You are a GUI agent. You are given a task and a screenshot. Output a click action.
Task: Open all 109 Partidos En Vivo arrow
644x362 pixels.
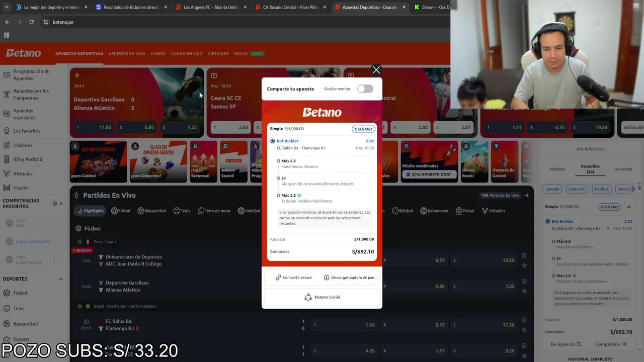[526, 196]
